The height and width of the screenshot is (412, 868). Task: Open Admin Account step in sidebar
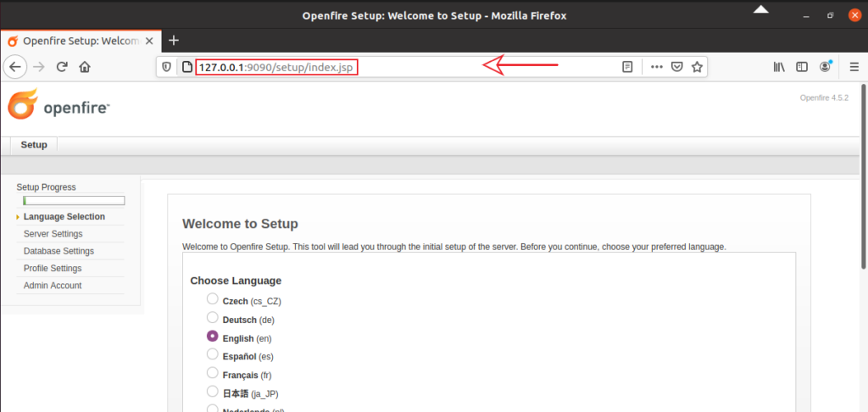pyautogui.click(x=53, y=285)
